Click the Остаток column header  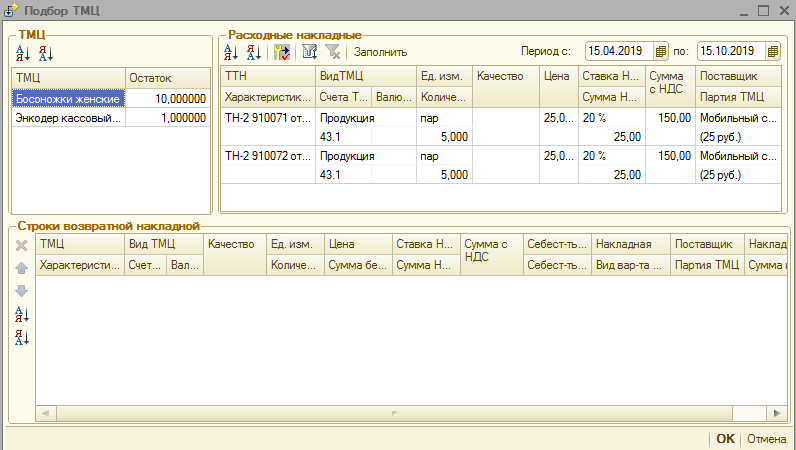(168, 77)
